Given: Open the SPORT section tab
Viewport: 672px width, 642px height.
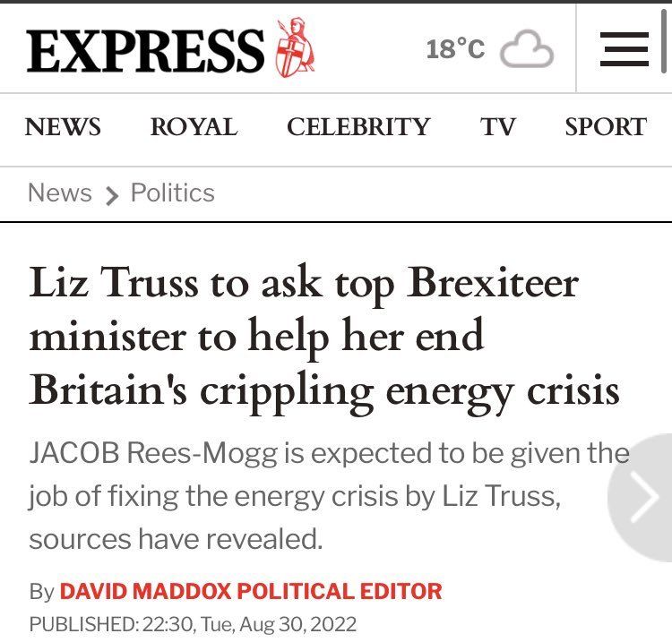Looking at the screenshot, I should click(x=605, y=127).
